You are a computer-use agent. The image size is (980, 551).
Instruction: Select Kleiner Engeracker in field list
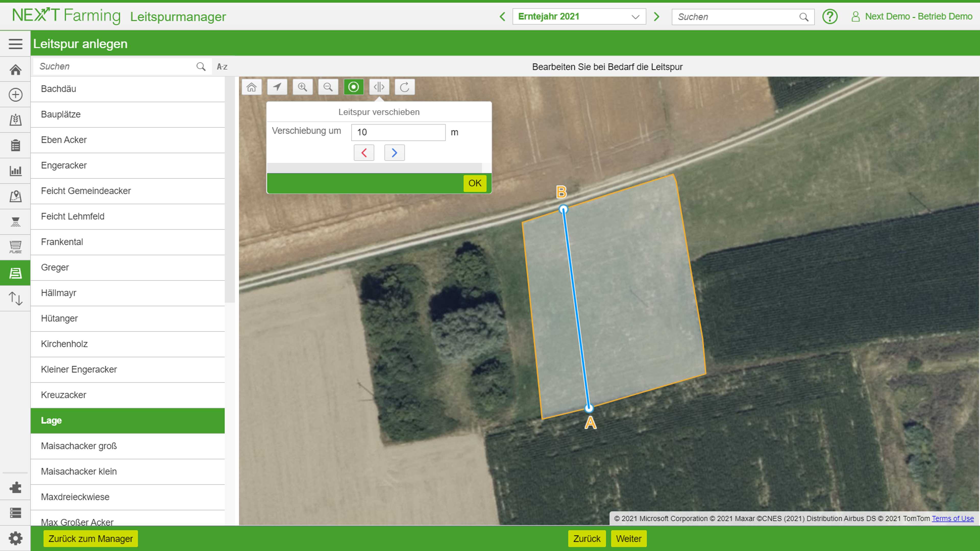pos(127,369)
